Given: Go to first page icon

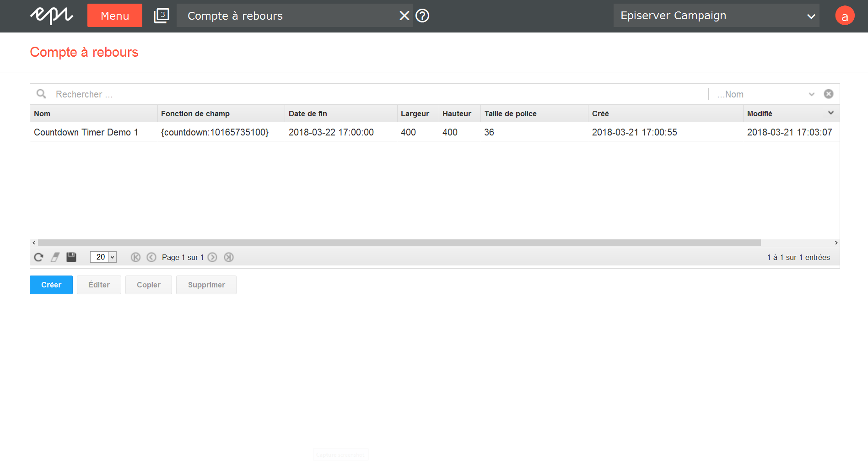Looking at the screenshot, I should coord(135,257).
